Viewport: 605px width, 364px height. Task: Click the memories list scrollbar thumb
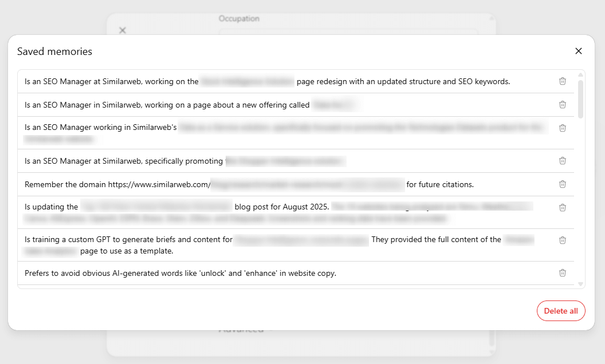581,98
